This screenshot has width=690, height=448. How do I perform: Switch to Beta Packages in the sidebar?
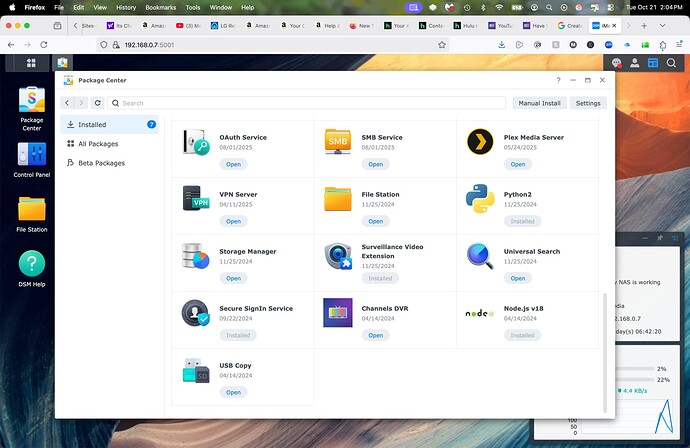tap(101, 162)
